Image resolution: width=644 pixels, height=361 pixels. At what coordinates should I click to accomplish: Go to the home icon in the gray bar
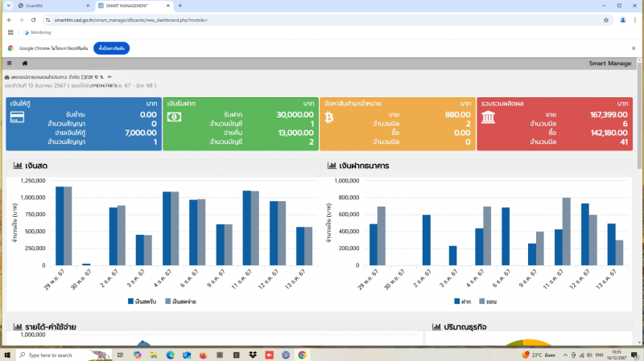point(25,64)
